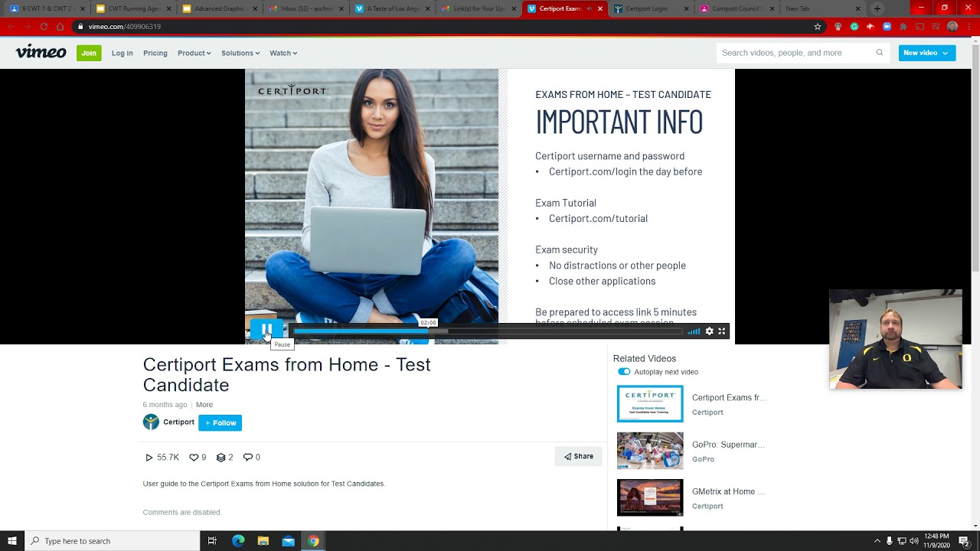Viewport: 980px width, 551px height.
Task: Click Chrome taskbar icon
Action: tap(313, 541)
